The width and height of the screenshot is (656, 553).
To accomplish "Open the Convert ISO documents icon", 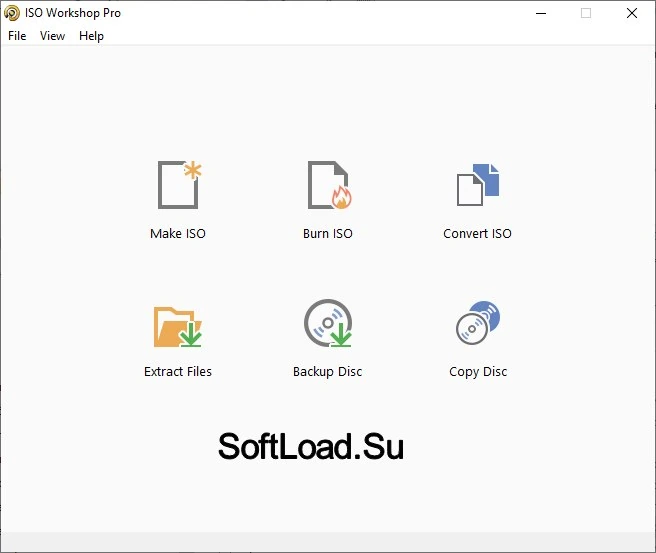I will point(478,184).
